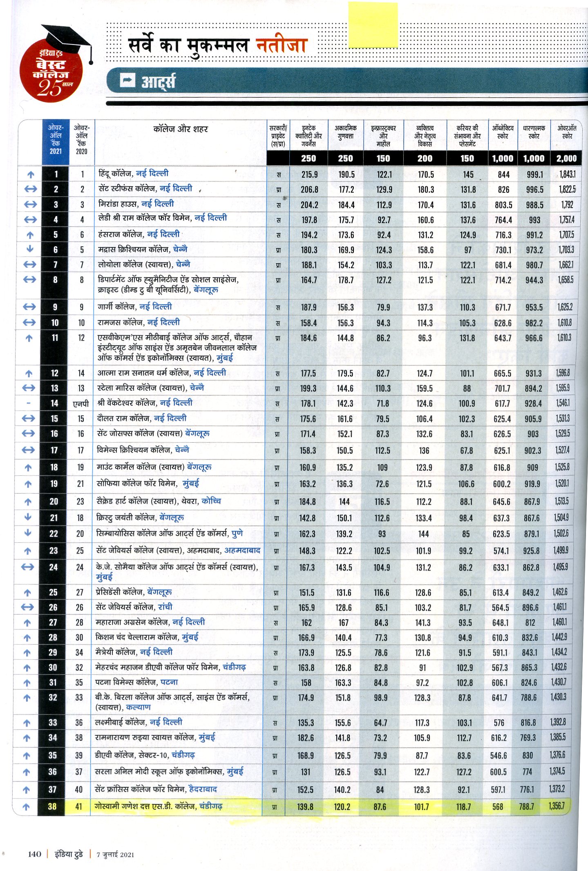Screen dimensions: 588x871
Task: Click the college name दौलत राम कॉलेज
Action: 123,418
